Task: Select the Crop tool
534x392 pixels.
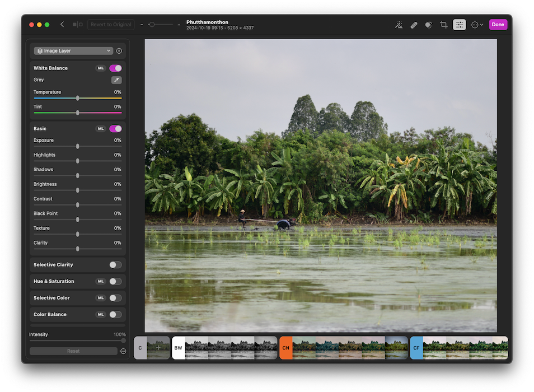Action: coord(443,25)
